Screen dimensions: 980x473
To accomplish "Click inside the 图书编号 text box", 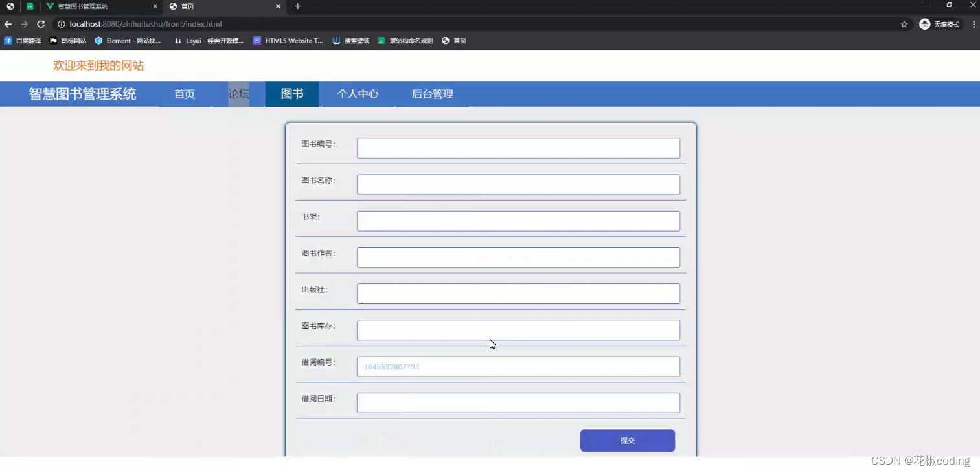I will (x=518, y=148).
